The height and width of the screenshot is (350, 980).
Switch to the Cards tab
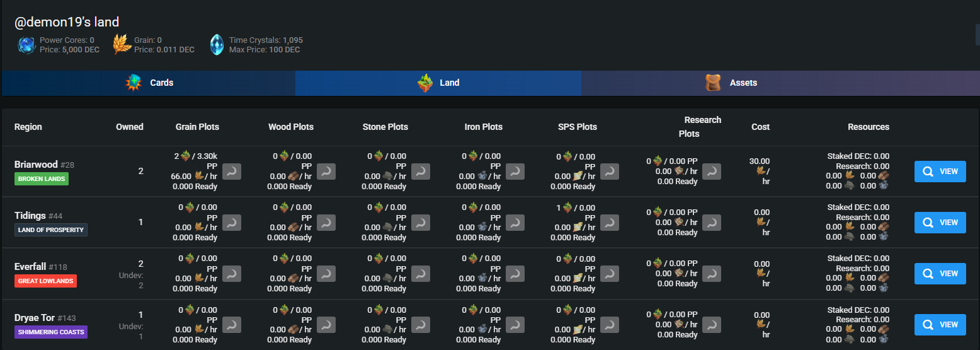point(149,83)
